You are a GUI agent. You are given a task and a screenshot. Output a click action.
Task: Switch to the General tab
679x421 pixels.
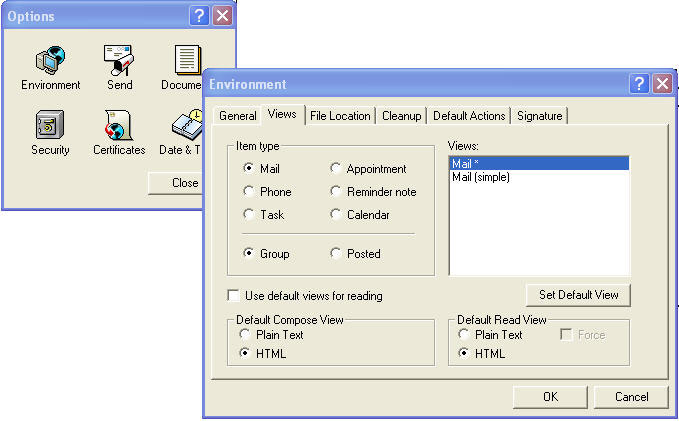pyautogui.click(x=237, y=116)
